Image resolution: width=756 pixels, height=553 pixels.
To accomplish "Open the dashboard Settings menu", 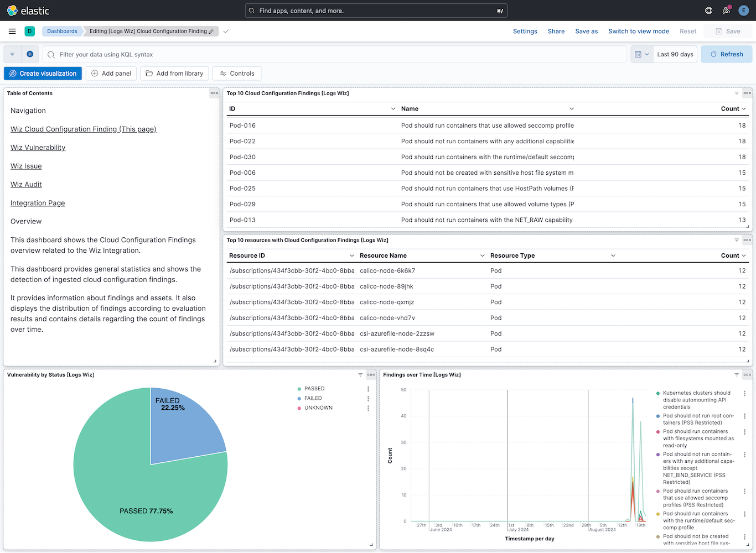I will pos(525,31).
